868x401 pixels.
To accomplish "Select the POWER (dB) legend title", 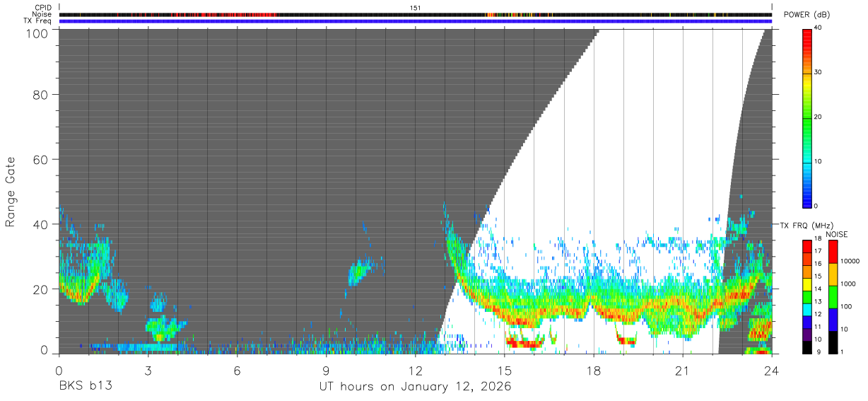I will (x=807, y=15).
